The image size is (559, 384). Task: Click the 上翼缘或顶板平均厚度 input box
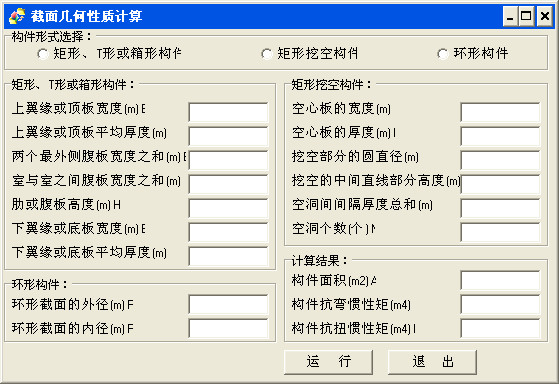[x=228, y=136]
